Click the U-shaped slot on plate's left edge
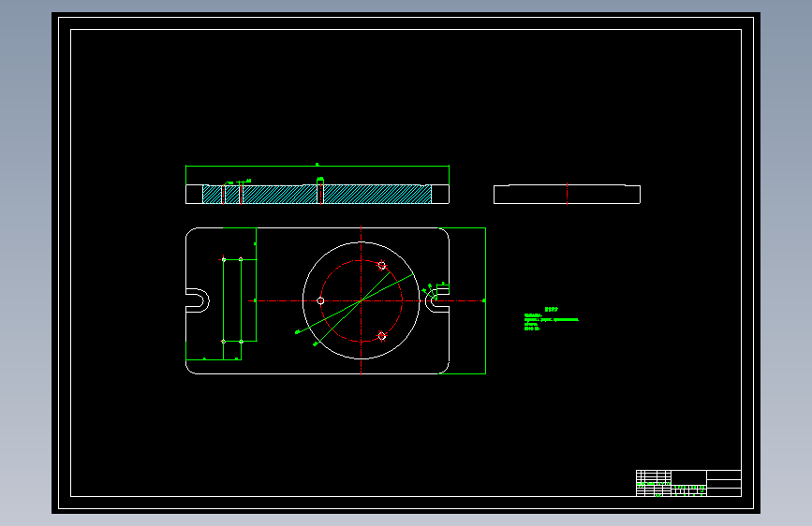 coord(198,300)
